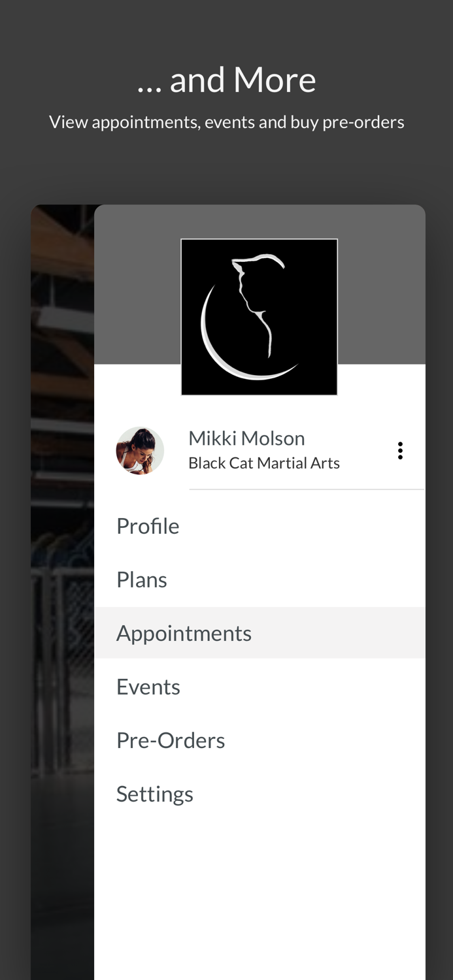The width and height of the screenshot is (453, 980).
Task: Open the Settings menu entry
Action: tap(155, 793)
